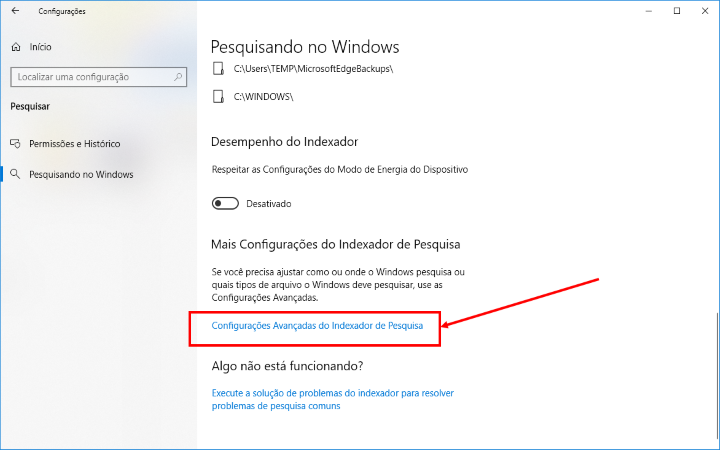Select the MicrosoftEdgeBackups folder icon
Screen dimensions: 720x450
click(218, 69)
